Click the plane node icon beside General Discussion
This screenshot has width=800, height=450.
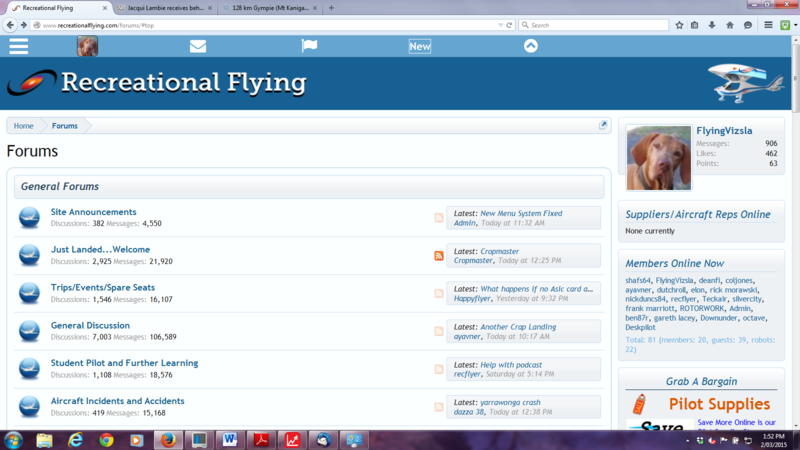point(29,331)
